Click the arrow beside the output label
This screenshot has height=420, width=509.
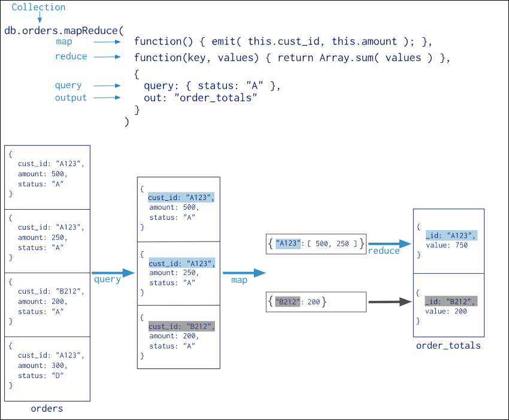click(x=107, y=98)
